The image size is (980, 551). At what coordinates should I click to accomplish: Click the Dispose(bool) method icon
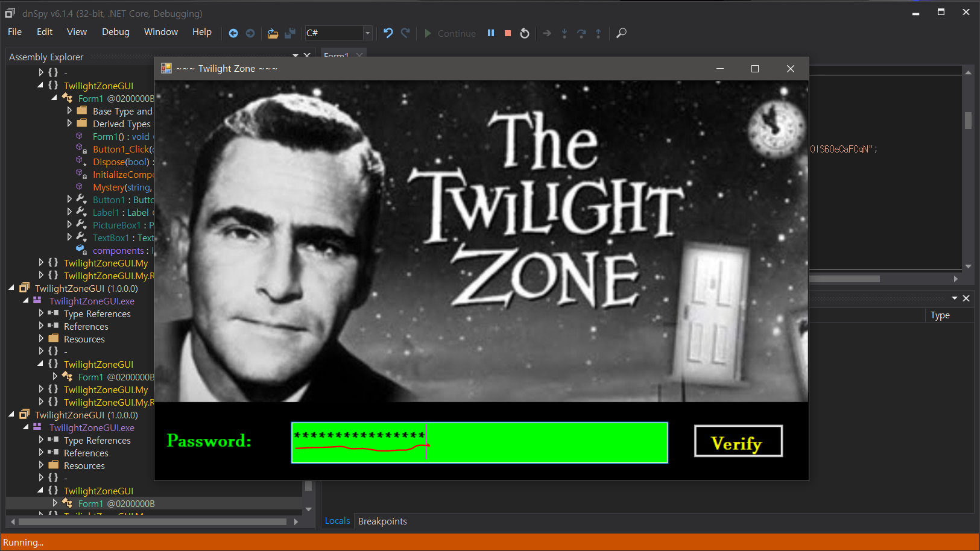coord(81,162)
